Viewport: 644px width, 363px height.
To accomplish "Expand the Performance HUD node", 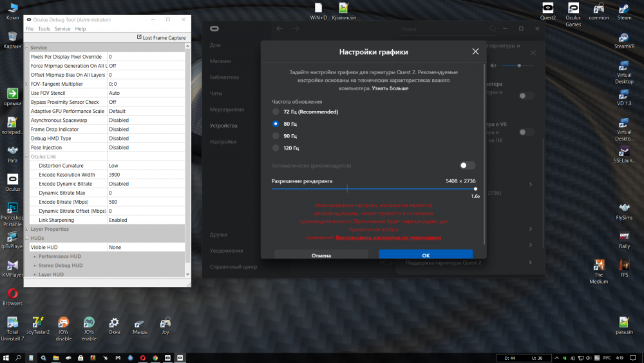I will pyautogui.click(x=35, y=256).
